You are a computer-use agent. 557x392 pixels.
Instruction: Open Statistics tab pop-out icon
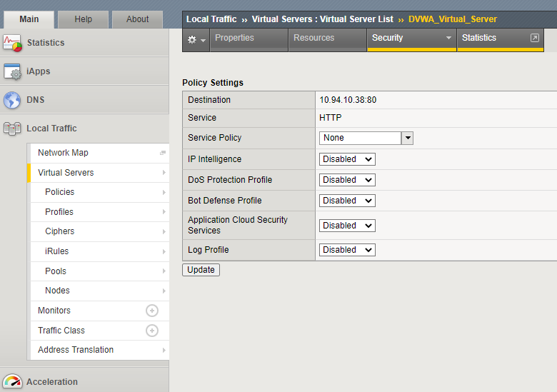click(x=535, y=38)
